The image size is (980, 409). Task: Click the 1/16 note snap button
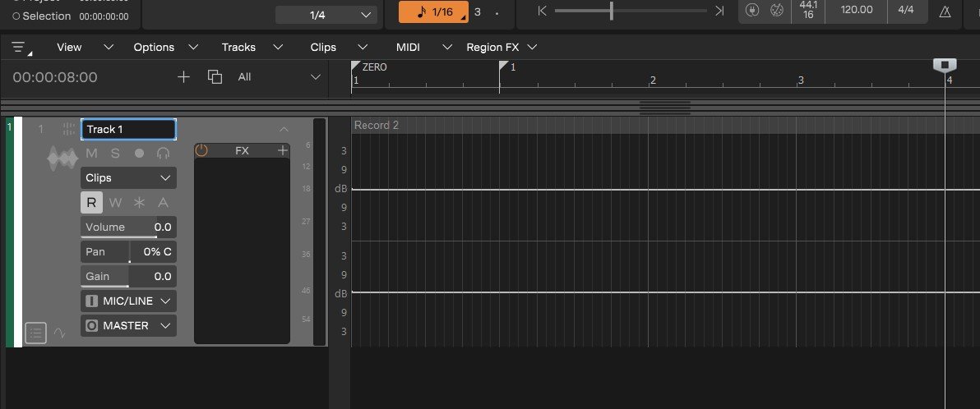(x=433, y=12)
